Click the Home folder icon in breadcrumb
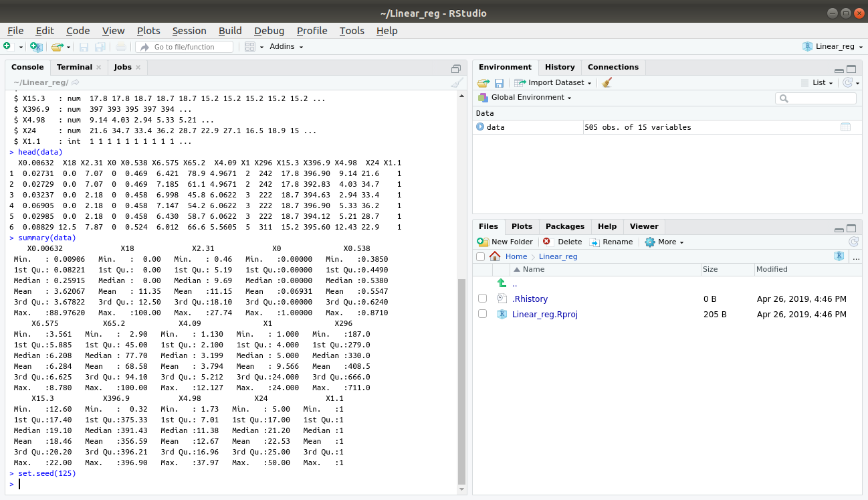Image resolution: width=868 pixels, height=500 pixels. pos(495,256)
